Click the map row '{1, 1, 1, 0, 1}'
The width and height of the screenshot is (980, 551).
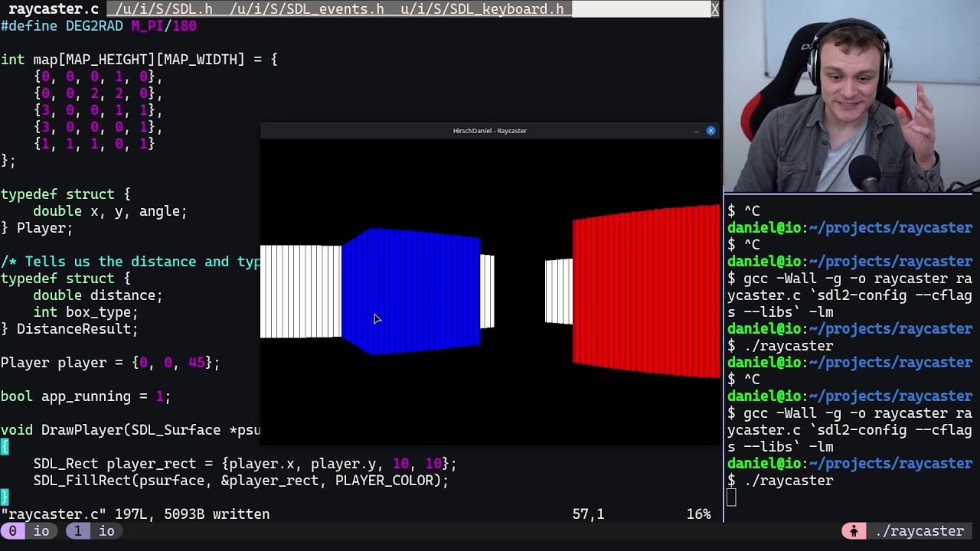click(x=94, y=144)
